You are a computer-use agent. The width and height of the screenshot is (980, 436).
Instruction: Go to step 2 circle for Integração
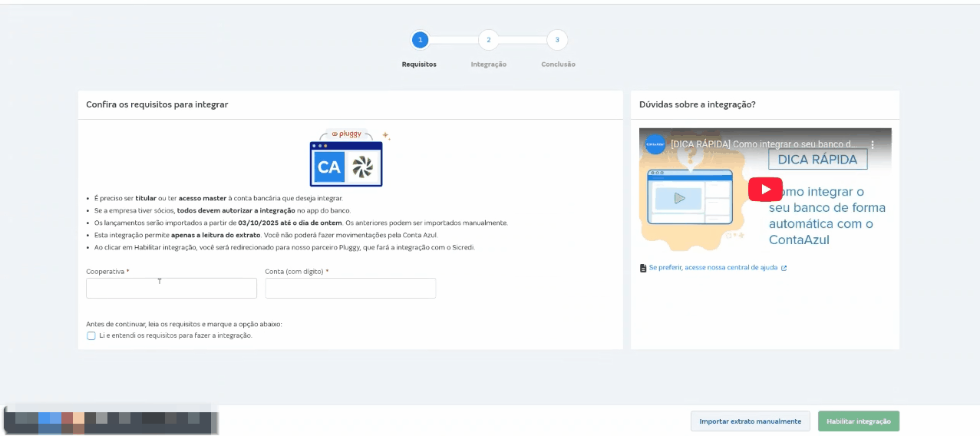point(488,40)
